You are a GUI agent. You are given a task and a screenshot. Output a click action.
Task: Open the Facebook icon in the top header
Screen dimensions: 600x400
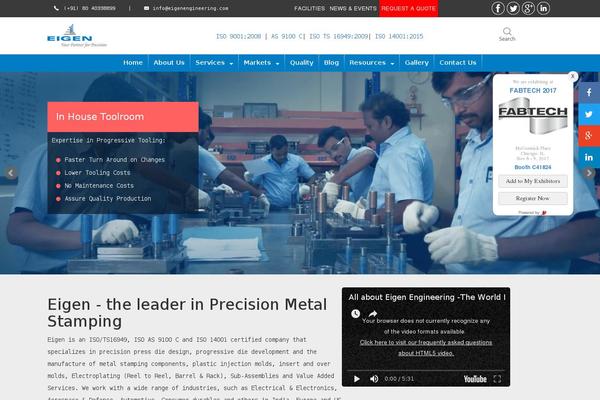pyautogui.click(x=498, y=8)
